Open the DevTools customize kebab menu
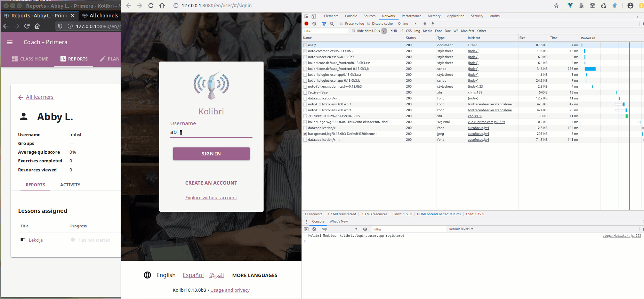The height and width of the screenshot is (299, 644). pyautogui.click(x=637, y=16)
